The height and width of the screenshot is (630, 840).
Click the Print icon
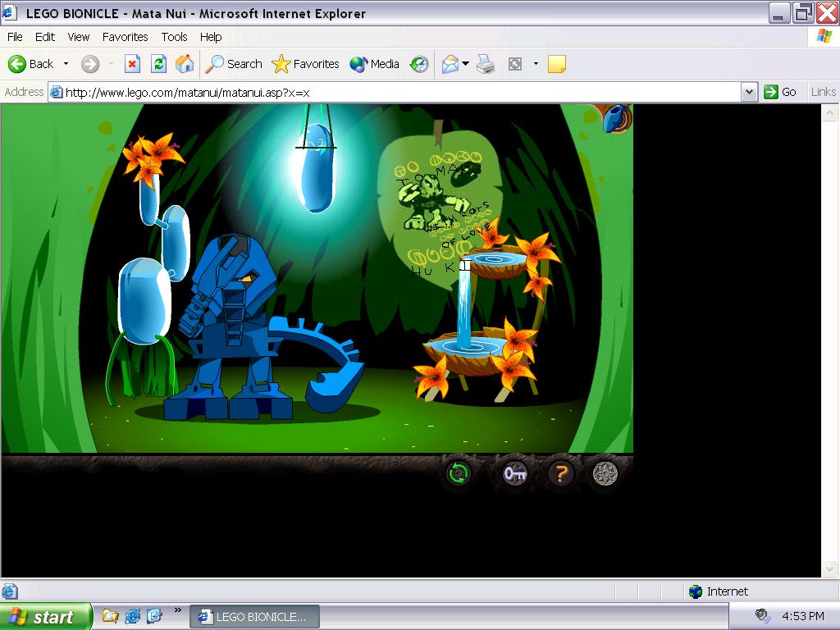tap(486, 64)
